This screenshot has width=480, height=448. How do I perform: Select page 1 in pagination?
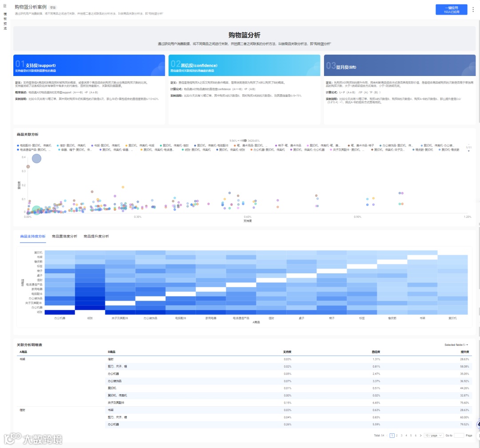coord(392,436)
